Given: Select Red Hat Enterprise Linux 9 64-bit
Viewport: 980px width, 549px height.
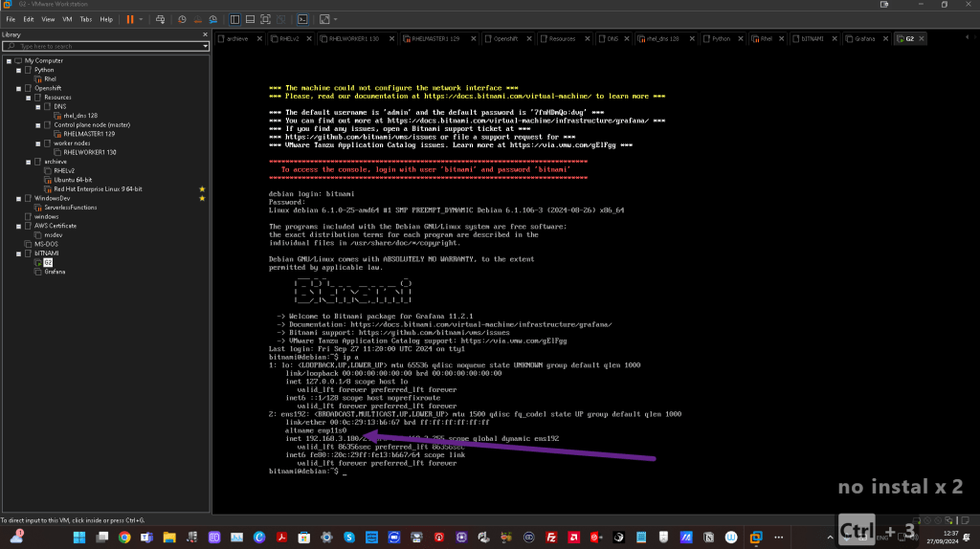Looking at the screenshot, I should click(98, 188).
